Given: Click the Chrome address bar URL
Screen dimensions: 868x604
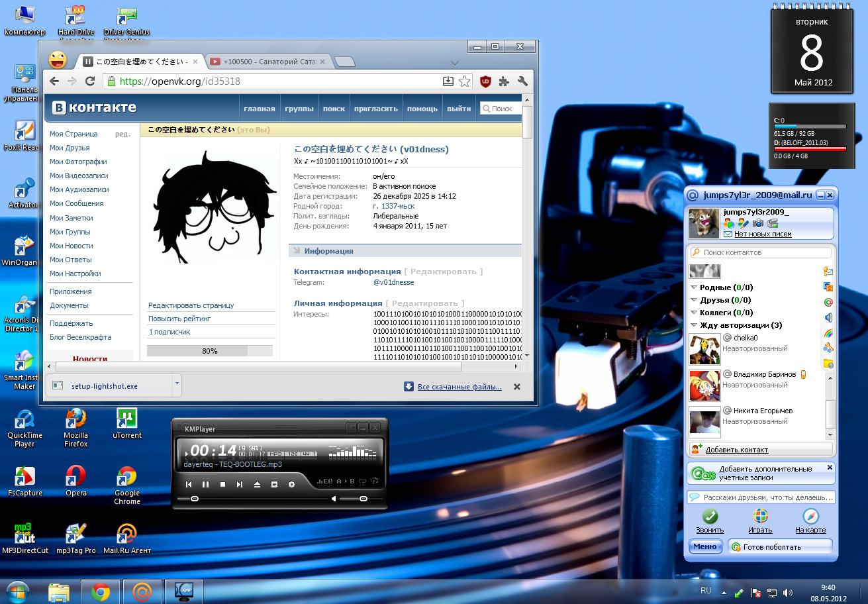Looking at the screenshot, I should tap(180, 81).
